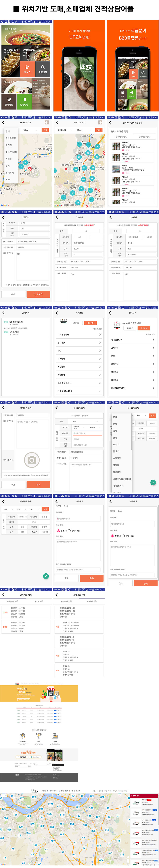Switch to the 견적제출 목록 tab
159x868 pixels.
(x=144, y=137)
